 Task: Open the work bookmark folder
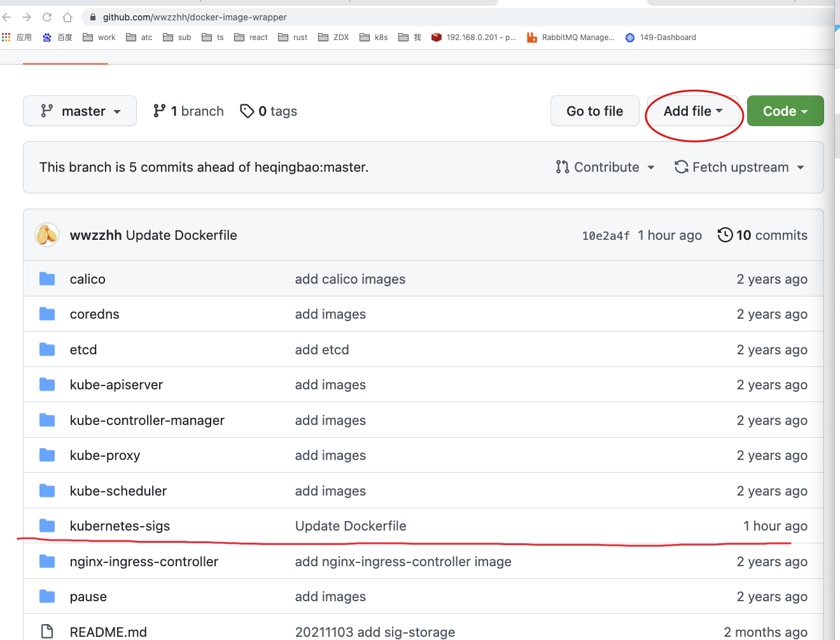[x=99, y=38]
